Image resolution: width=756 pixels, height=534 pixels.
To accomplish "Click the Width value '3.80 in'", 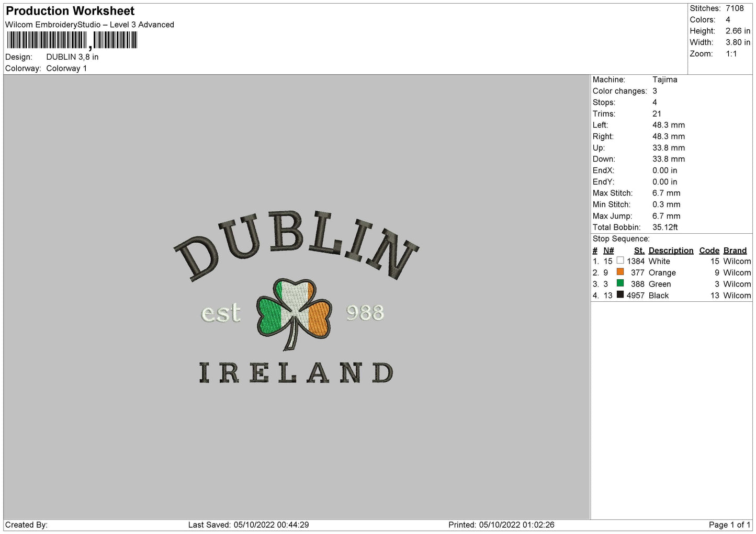I will (738, 42).
